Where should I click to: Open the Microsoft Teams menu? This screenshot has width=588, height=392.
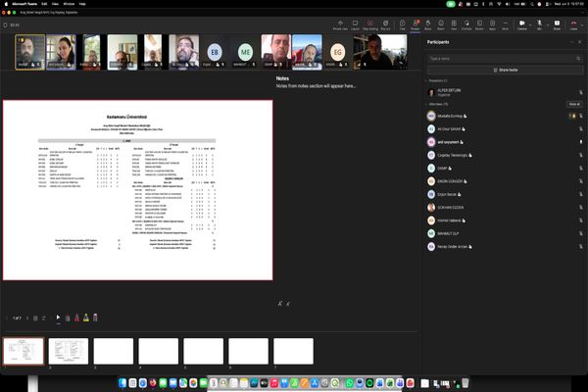tap(24, 4)
